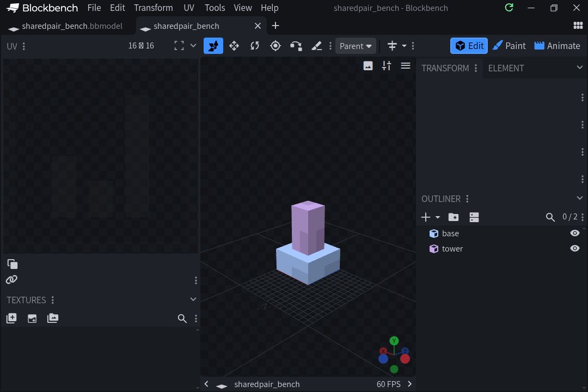The width and height of the screenshot is (588, 392).
Task: Select the Vertex Snap tool
Action: [x=296, y=46]
